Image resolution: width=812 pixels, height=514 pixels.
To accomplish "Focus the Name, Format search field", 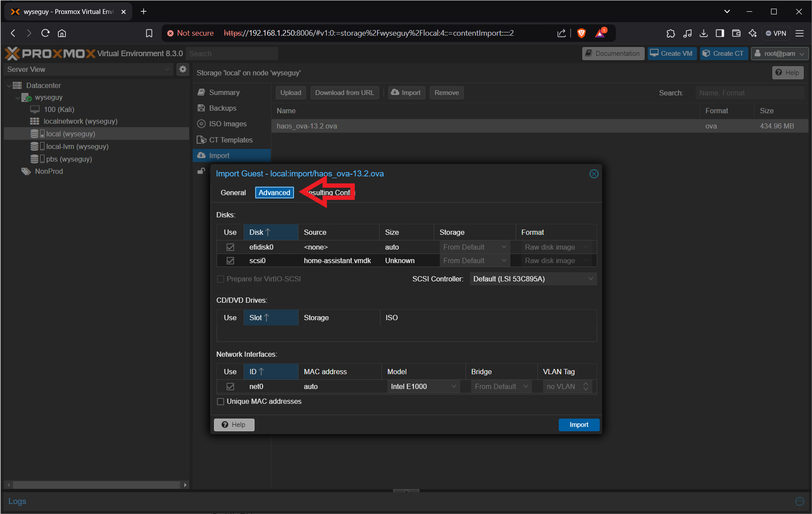I will coord(750,93).
